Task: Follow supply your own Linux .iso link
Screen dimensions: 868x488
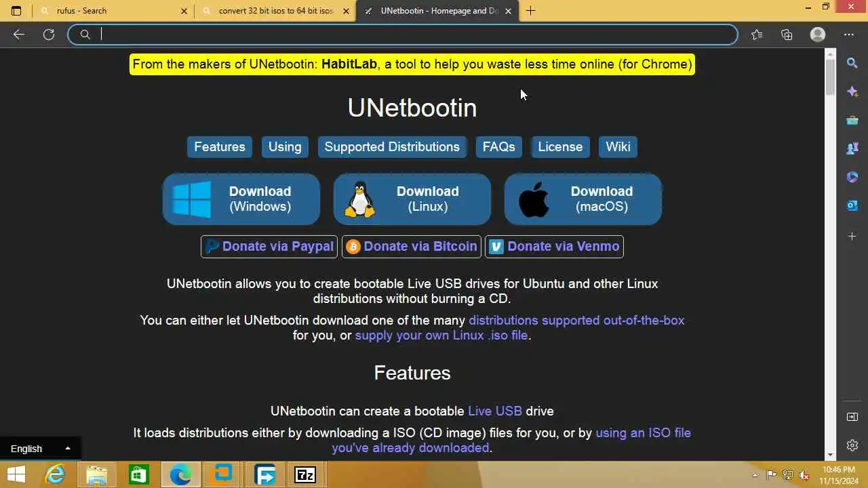Action: [441, 335]
